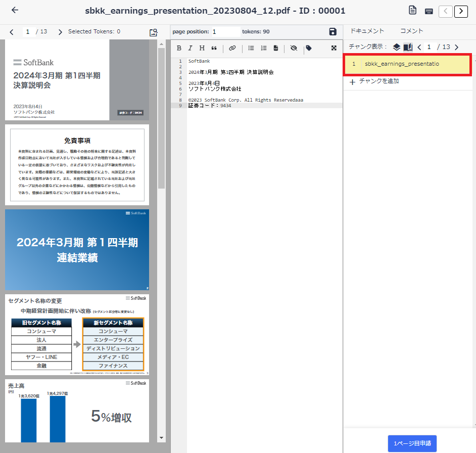The height and width of the screenshot is (453, 476).
Task: Edit the page position field
Action: click(226, 31)
